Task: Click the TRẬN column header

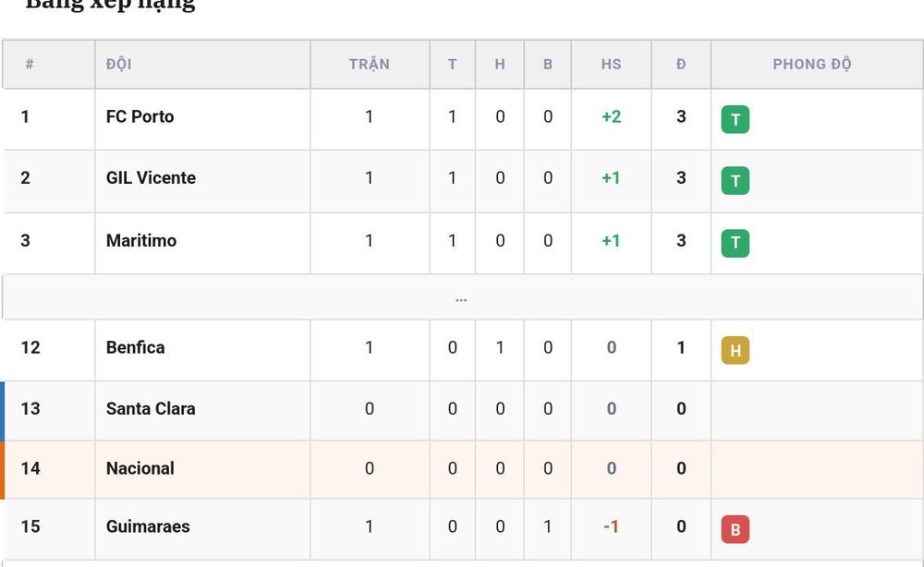Action: (370, 64)
